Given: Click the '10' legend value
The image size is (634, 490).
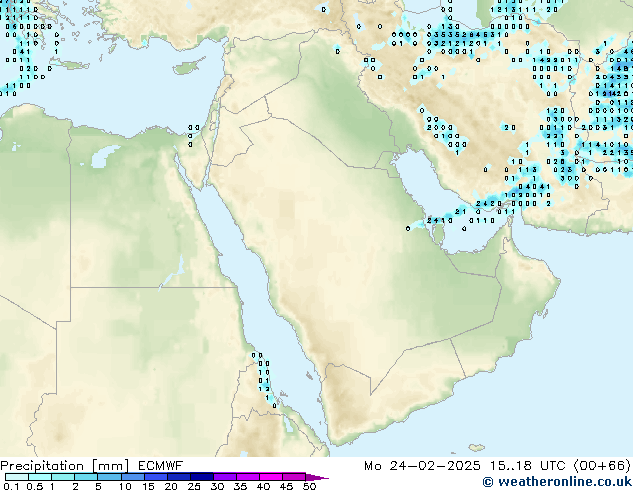Looking at the screenshot, I should 125,486.
